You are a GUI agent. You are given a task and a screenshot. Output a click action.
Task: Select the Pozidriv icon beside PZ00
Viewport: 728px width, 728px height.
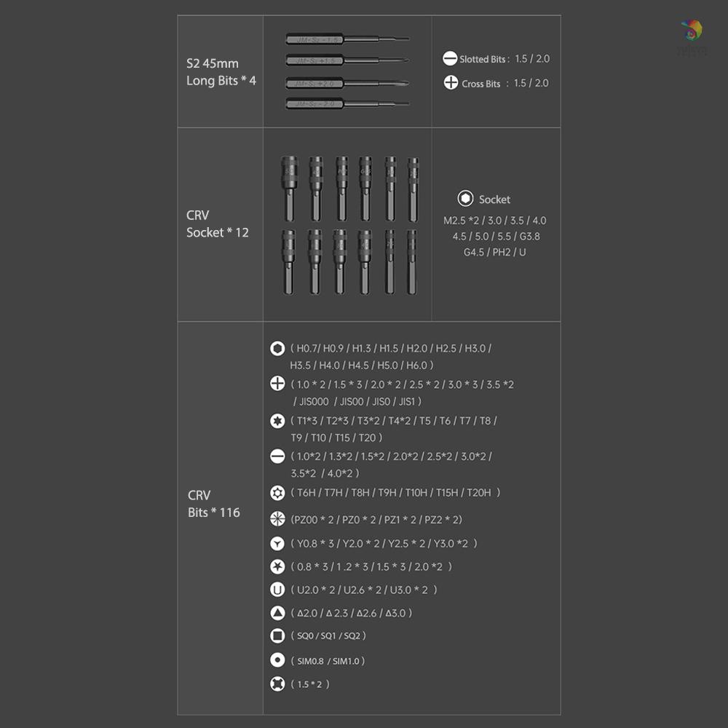pos(277,519)
